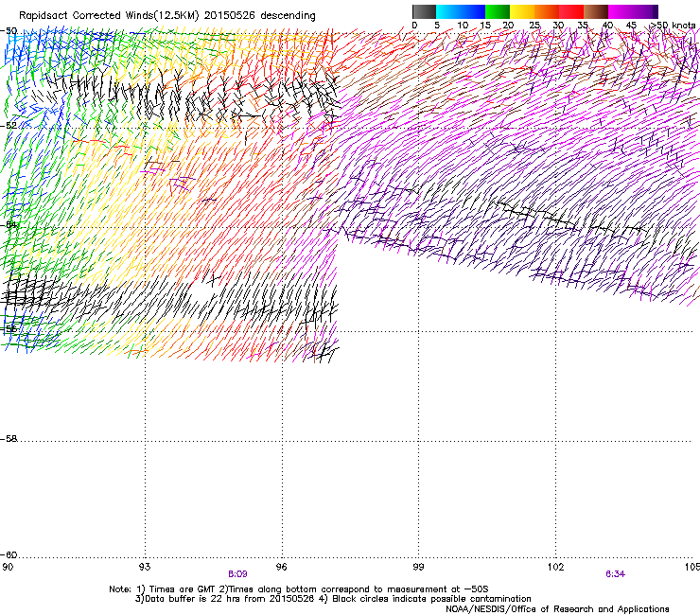
Task: Click the Rapidscat Corrected Winds title text
Action: pos(167,16)
